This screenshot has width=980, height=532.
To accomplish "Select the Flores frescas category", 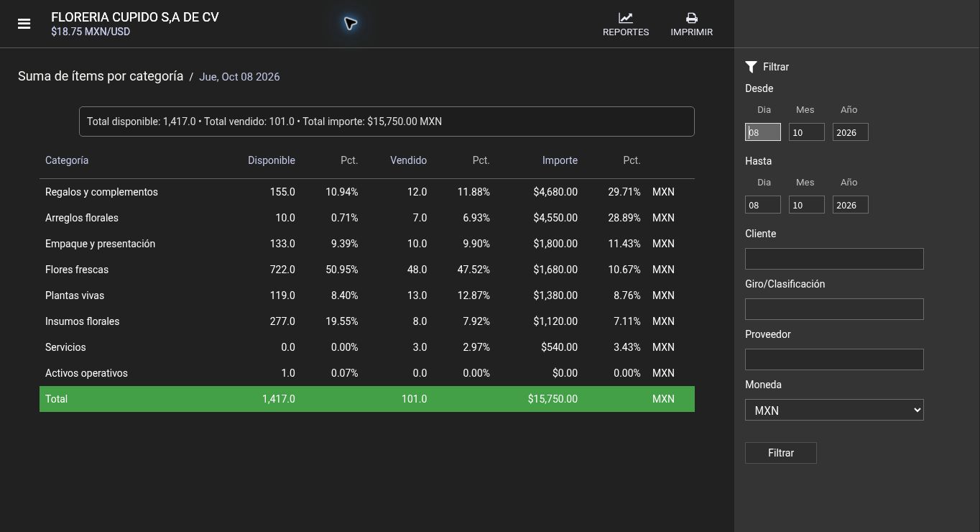I will pos(77,270).
